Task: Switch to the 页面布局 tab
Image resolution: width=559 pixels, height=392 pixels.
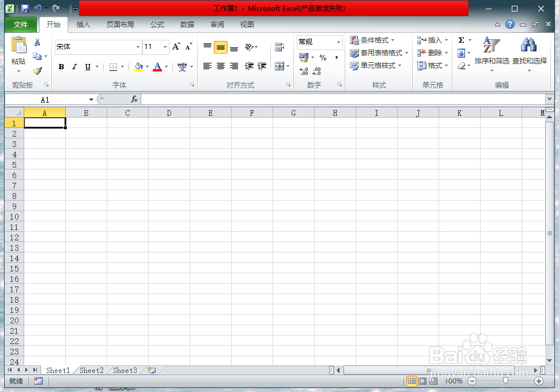Action: [120, 25]
